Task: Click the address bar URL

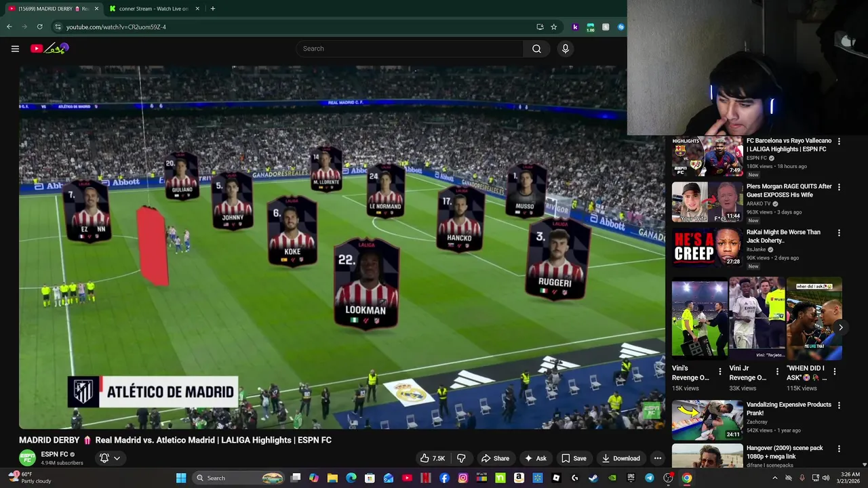Action: [x=116, y=27]
